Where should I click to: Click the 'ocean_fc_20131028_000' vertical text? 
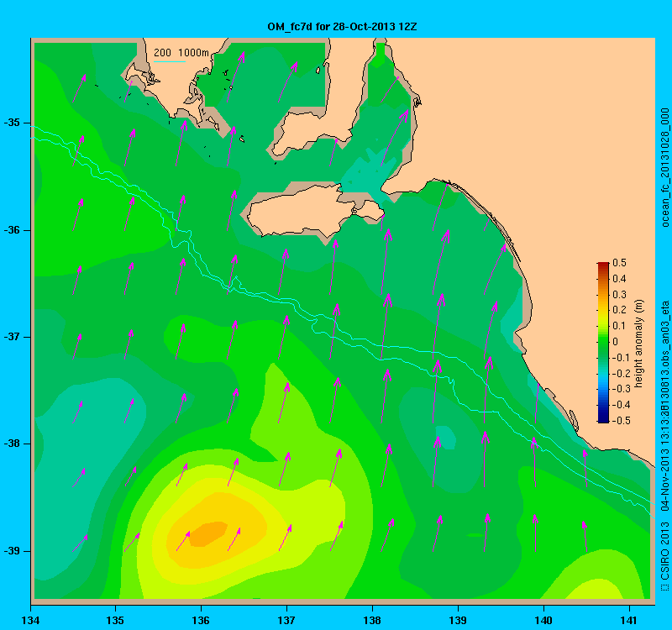click(x=664, y=167)
